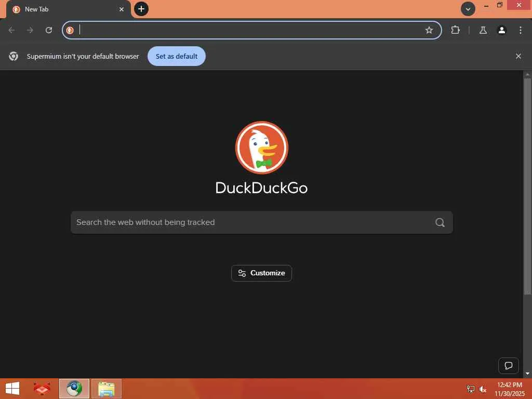Open the Extensions puzzle icon
Viewport: 532px width, 399px height.
[x=455, y=30]
